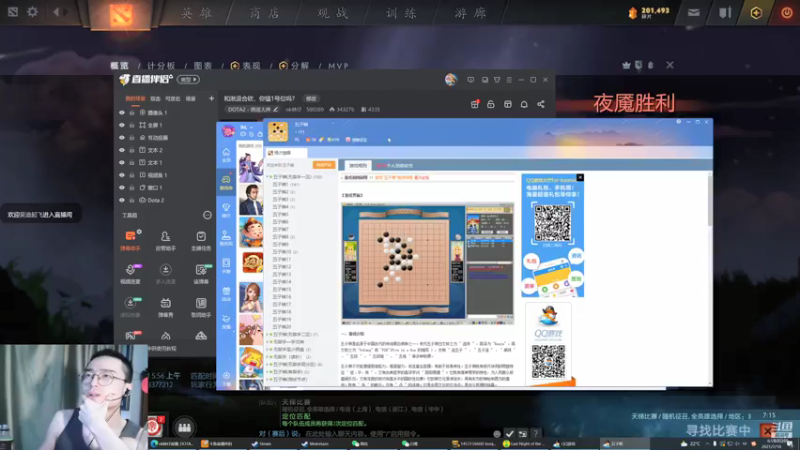Click the 修改 edit title button
800x450 pixels.
click(x=311, y=98)
